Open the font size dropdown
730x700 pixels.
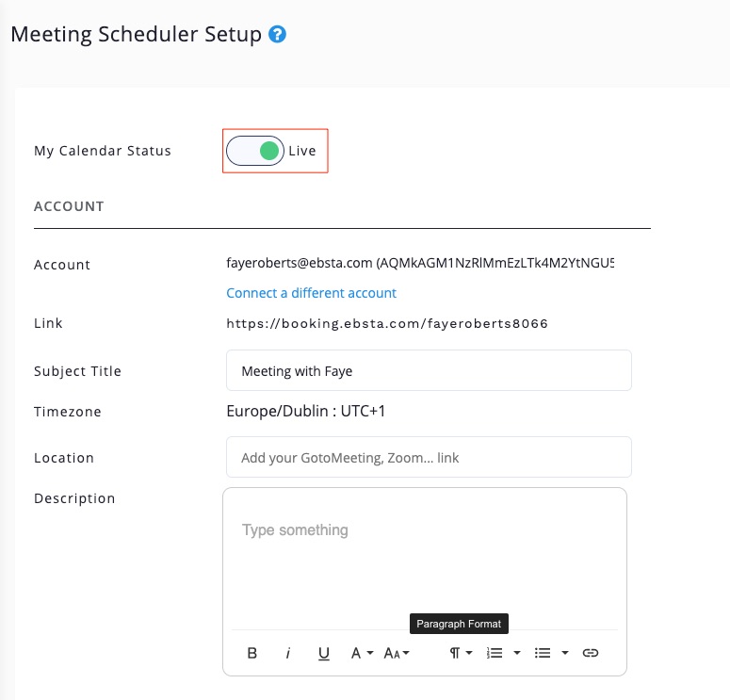coord(397,653)
